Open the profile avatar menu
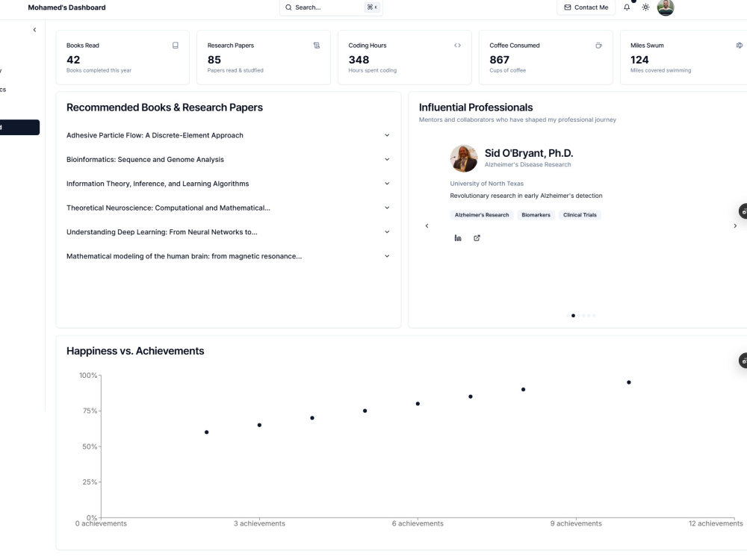The width and height of the screenshot is (747, 560). [665, 8]
